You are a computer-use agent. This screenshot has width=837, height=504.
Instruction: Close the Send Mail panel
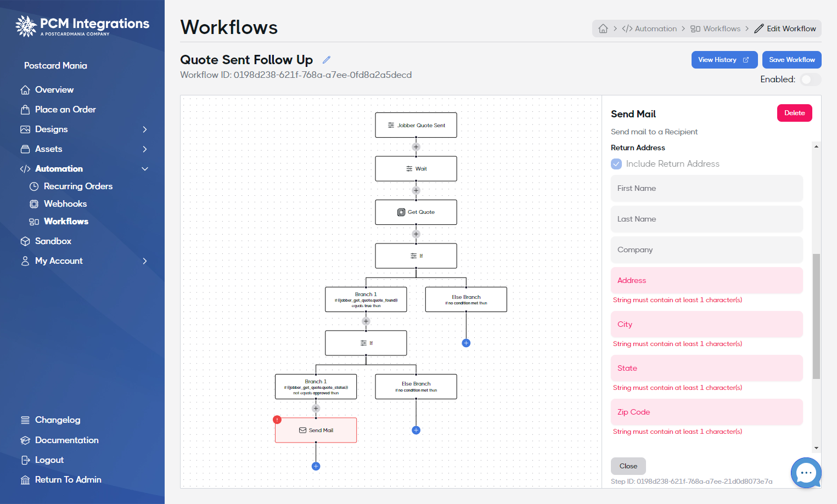pyautogui.click(x=628, y=466)
